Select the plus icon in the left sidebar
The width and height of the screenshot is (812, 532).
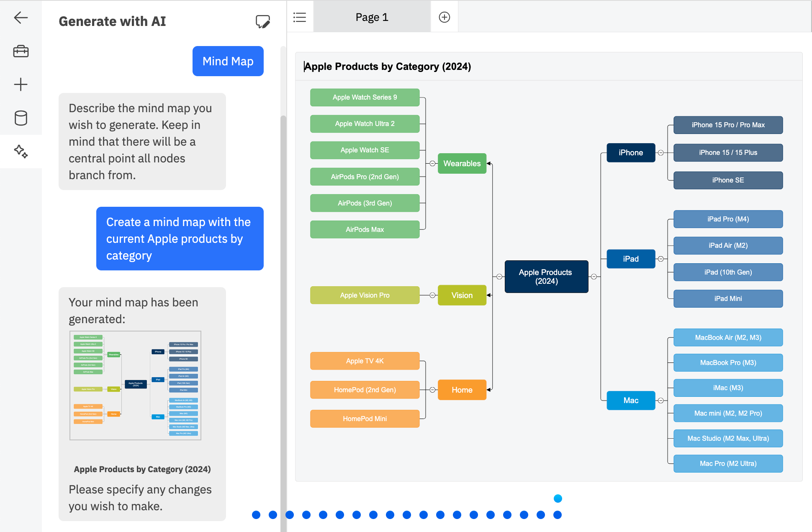[21, 84]
